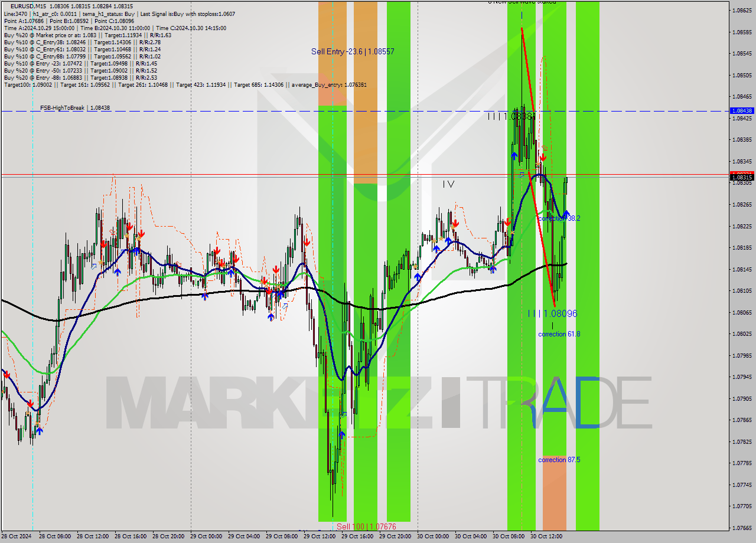Screen dimensions: 756x543
Task: Click the 'Buy %20 @ Entry -50' line
Action: tap(80, 70)
